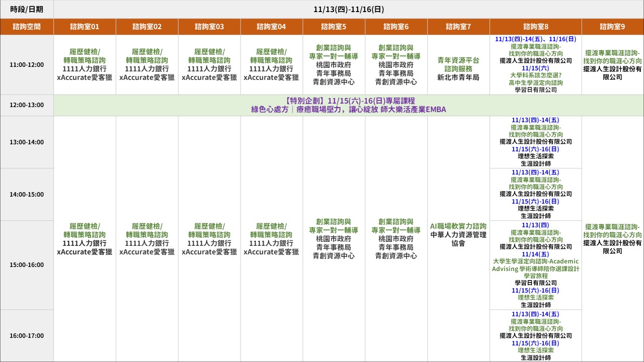Click the 諮詢室9 column header

pos(612,27)
